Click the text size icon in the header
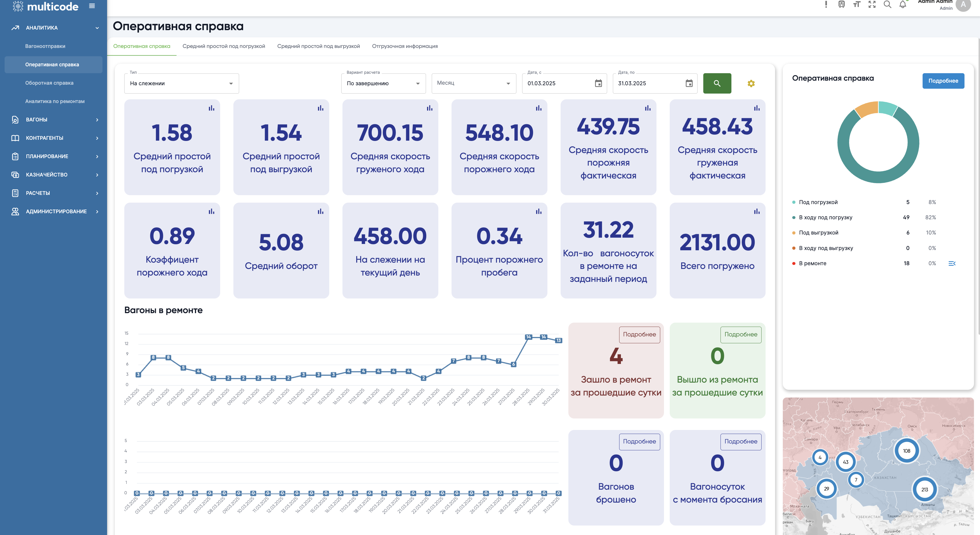 pyautogui.click(x=857, y=5)
